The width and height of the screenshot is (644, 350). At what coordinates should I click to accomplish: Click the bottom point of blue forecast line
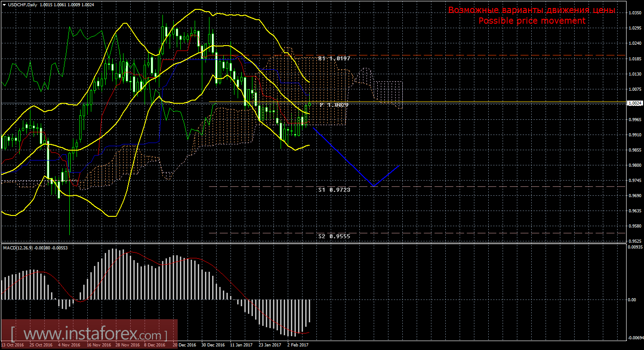(x=373, y=186)
